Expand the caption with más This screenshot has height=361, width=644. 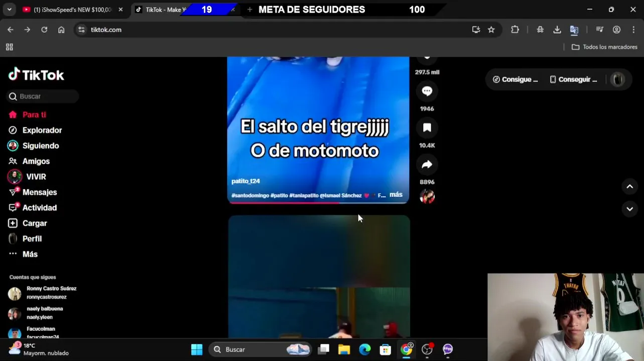396,195
